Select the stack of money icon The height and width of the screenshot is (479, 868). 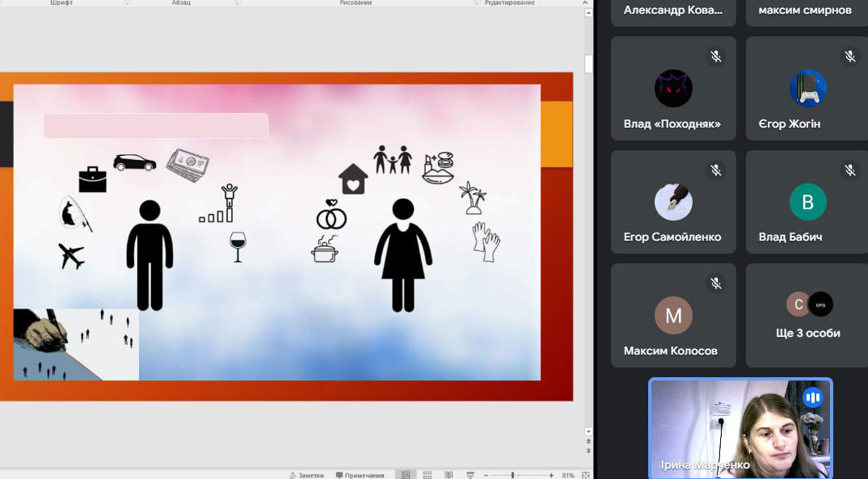coord(188,166)
